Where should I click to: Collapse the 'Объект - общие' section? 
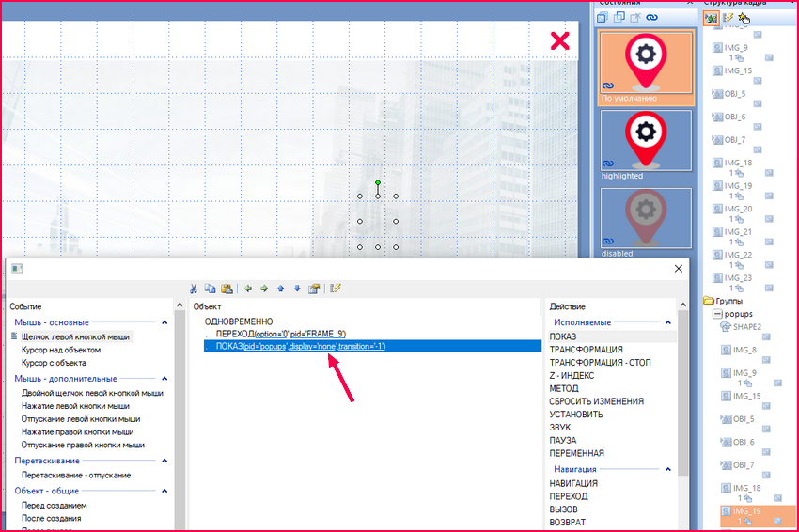[x=164, y=492]
